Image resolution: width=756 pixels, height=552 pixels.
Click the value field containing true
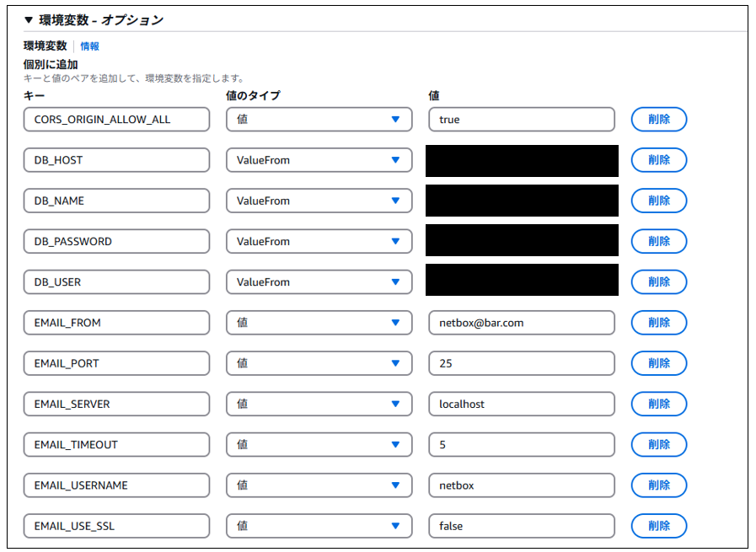[x=522, y=120]
